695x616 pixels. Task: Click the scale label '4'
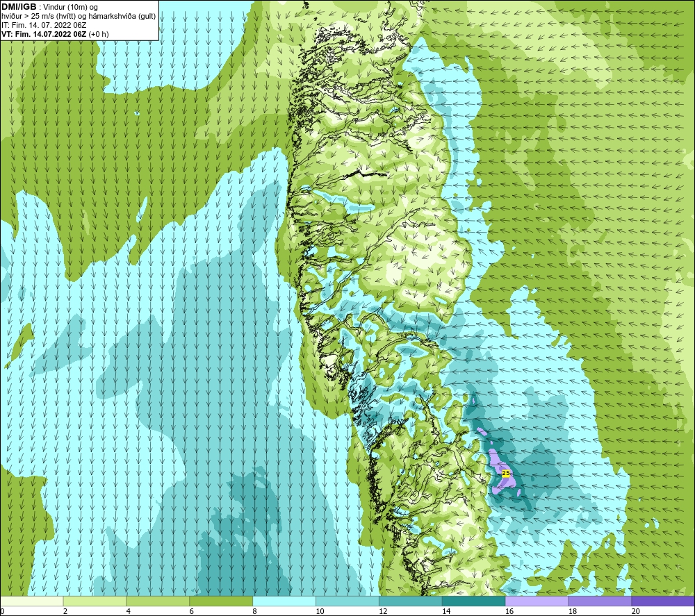pyautogui.click(x=128, y=611)
